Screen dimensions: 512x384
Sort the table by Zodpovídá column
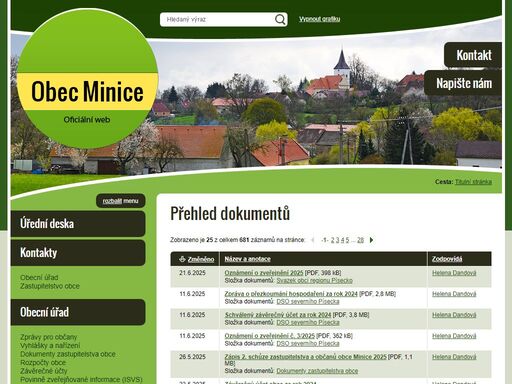click(x=447, y=259)
